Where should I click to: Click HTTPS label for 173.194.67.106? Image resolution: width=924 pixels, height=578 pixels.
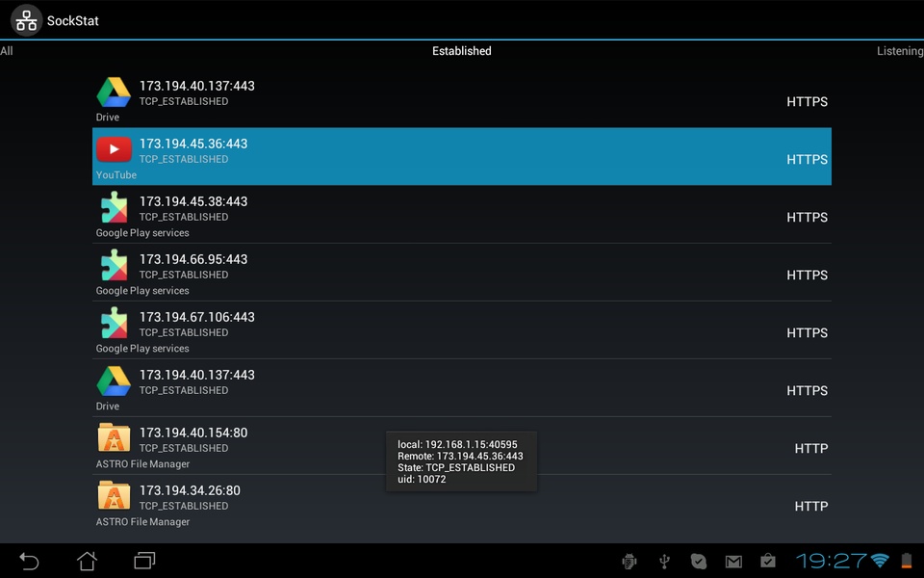pyautogui.click(x=807, y=333)
